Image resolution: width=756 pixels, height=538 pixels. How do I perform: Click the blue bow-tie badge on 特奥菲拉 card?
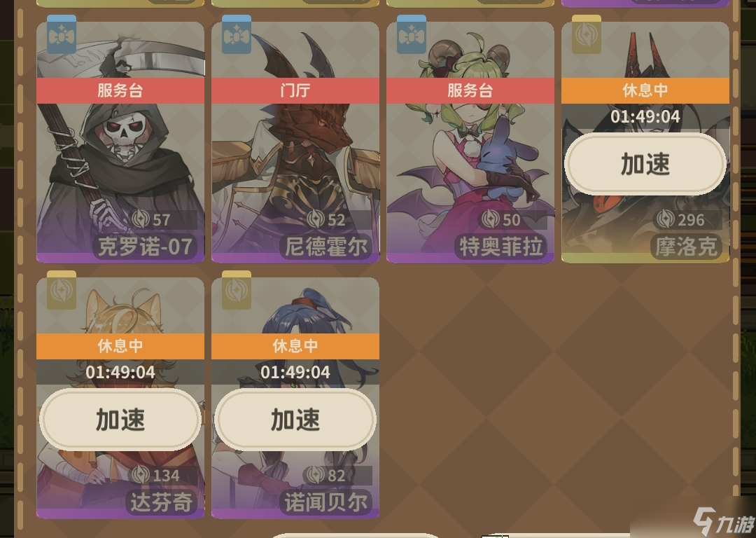click(412, 34)
